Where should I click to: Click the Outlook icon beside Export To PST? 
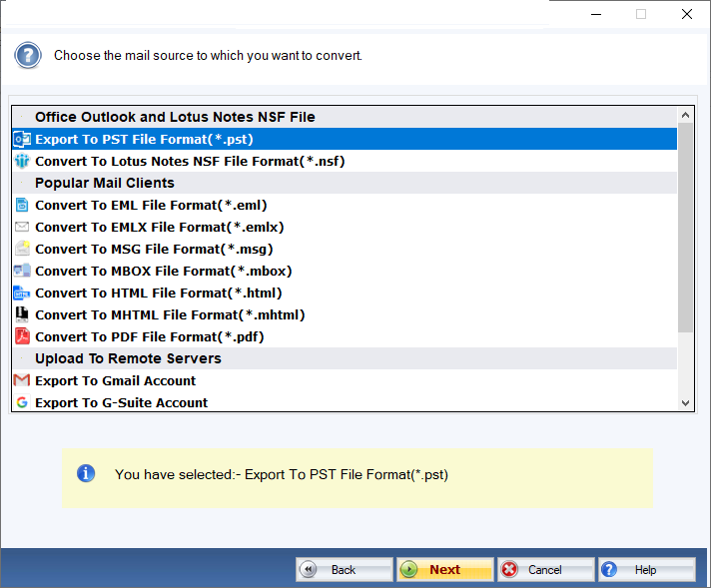22,139
